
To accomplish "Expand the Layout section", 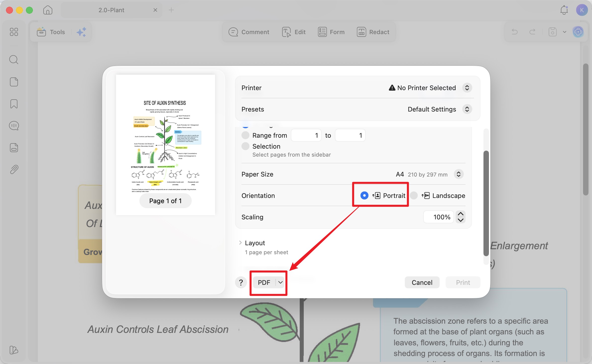I will tap(240, 243).
